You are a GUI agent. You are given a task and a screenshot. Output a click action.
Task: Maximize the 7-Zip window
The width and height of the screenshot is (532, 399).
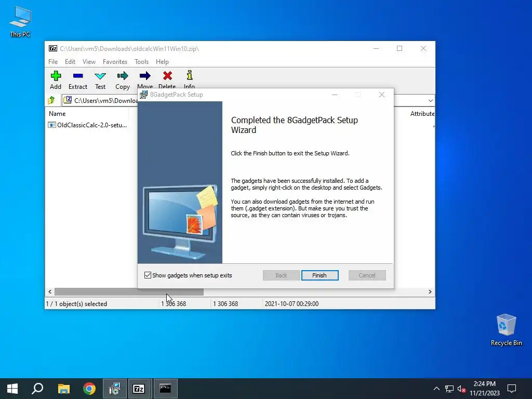[x=400, y=48]
